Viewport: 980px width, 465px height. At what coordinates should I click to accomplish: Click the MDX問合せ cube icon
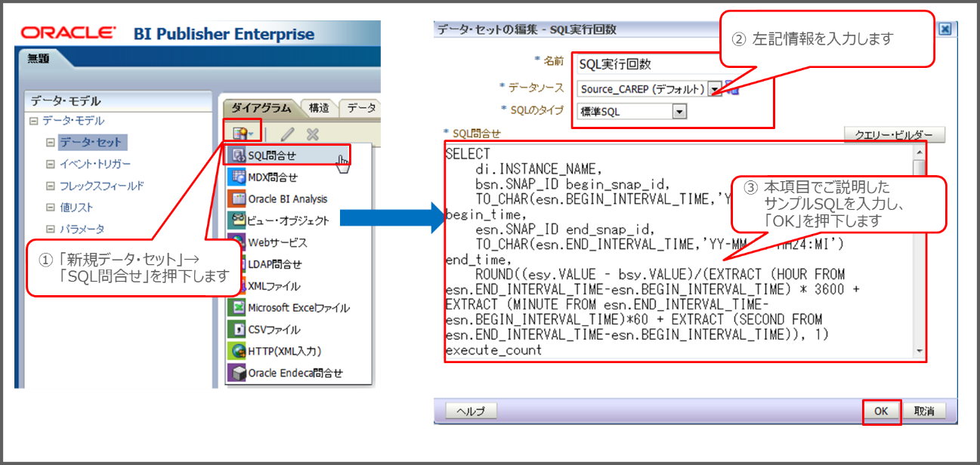(x=237, y=177)
